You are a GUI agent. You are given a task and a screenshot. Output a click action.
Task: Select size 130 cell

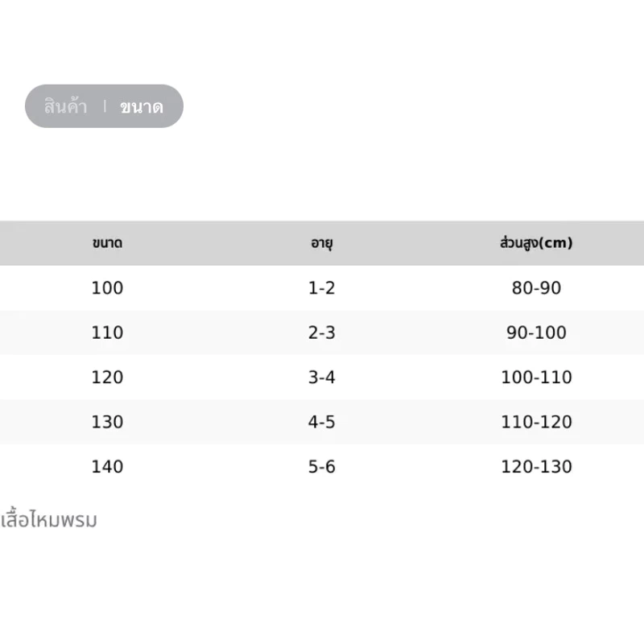pyautogui.click(x=107, y=422)
